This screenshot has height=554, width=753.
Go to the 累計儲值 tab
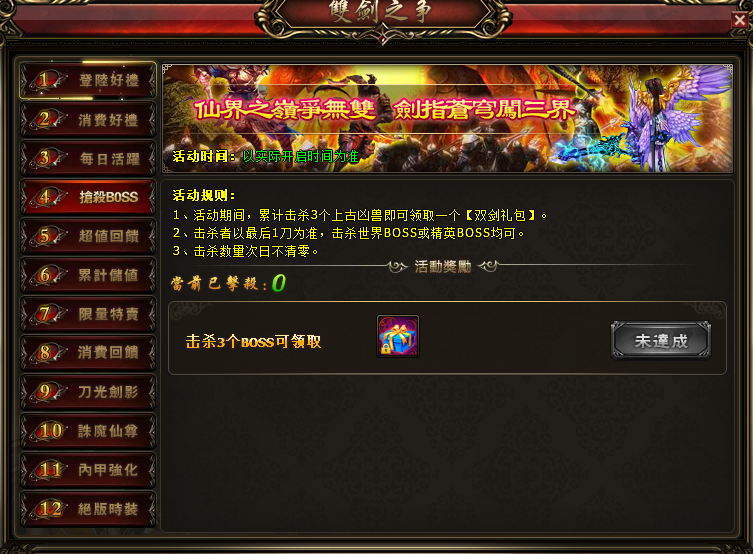(x=88, y=275)
